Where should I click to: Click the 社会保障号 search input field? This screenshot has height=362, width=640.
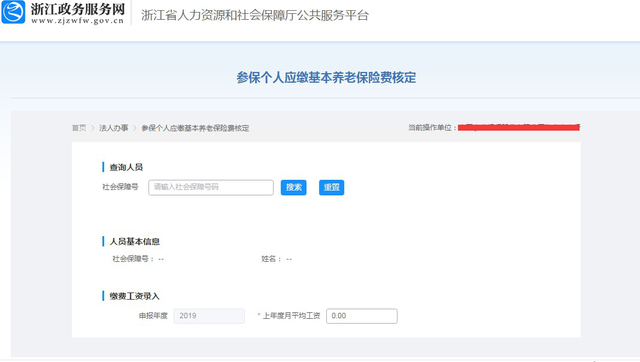[211, 187]
